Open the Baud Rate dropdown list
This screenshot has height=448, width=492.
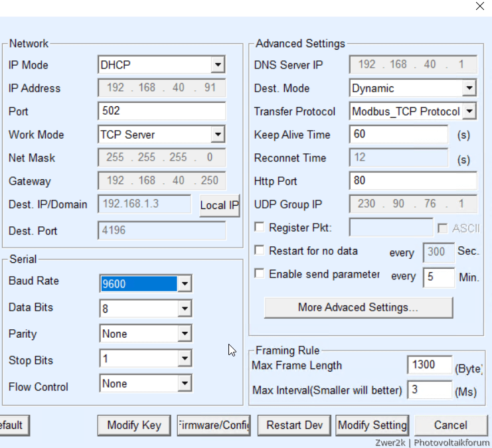click(x=185, y=284)
